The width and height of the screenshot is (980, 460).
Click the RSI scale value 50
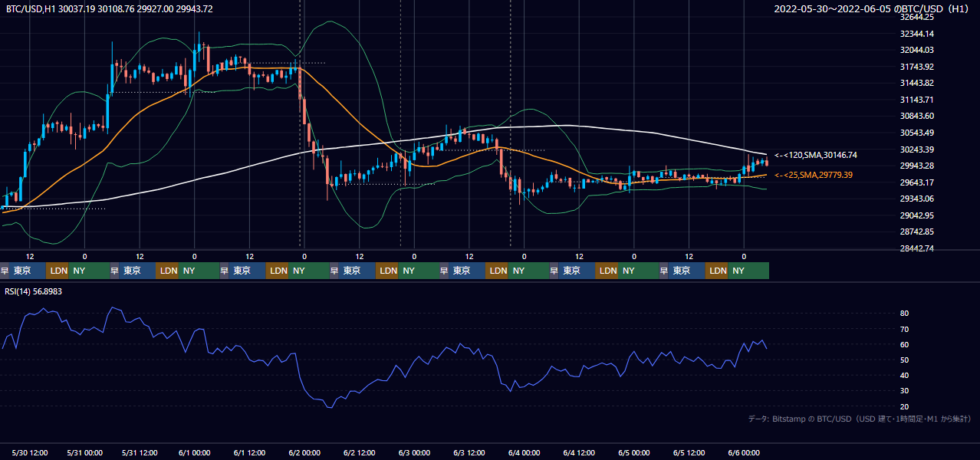pos(904,360)
